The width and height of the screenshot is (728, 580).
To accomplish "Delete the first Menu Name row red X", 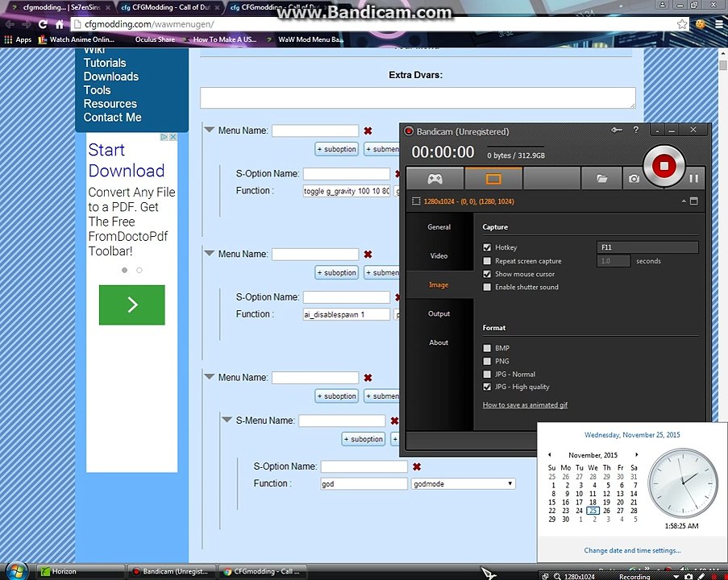I will coord(368,130).
